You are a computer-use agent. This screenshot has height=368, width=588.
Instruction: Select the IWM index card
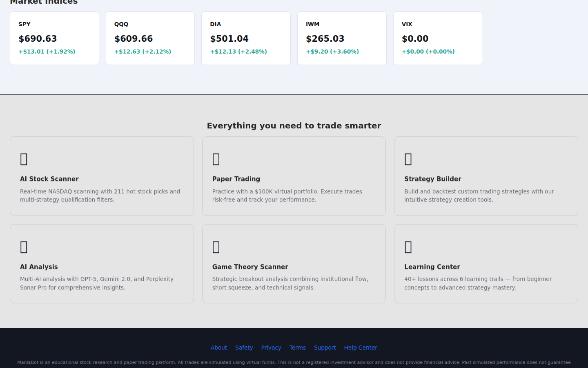pos(342,38)
